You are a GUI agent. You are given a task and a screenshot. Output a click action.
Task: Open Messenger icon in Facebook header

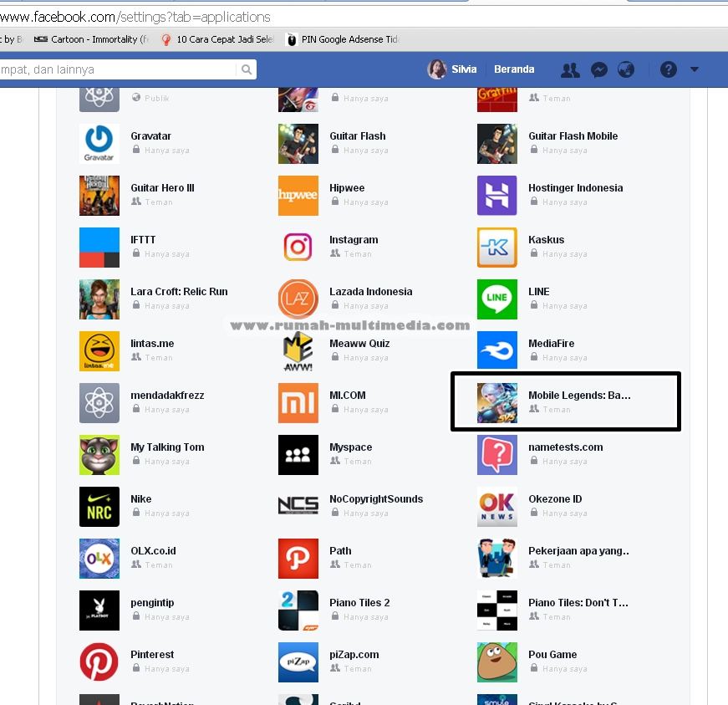[x=599, y=69]
